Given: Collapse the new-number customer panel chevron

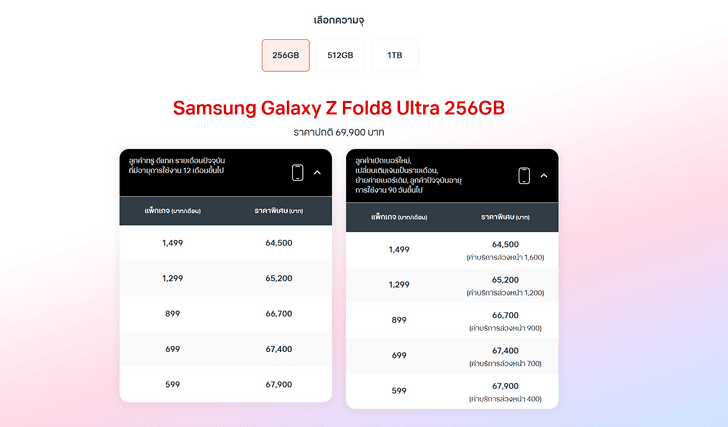Looking at the screenshot, I should pyautogui.click(x=544, y=176).
